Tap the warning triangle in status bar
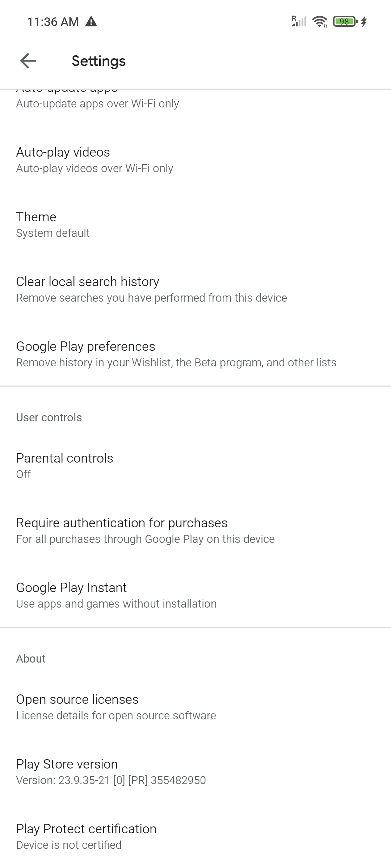 (x=91, y=22)
